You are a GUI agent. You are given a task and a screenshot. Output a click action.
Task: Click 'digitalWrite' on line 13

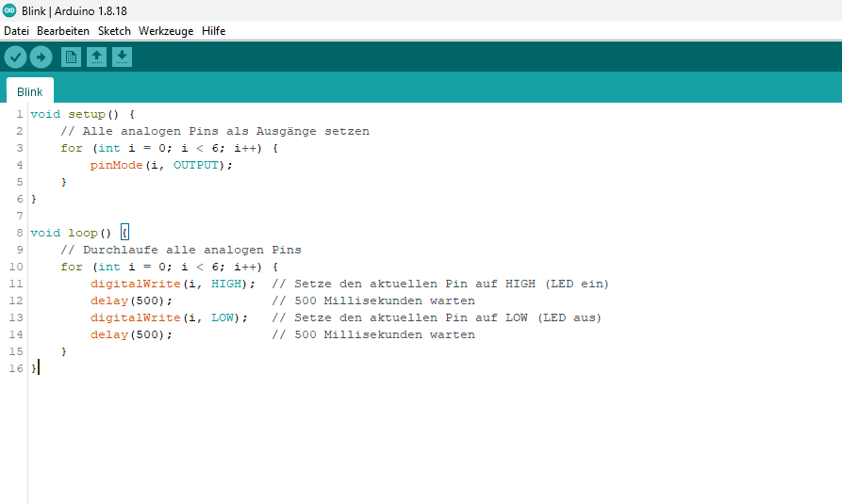136,317
